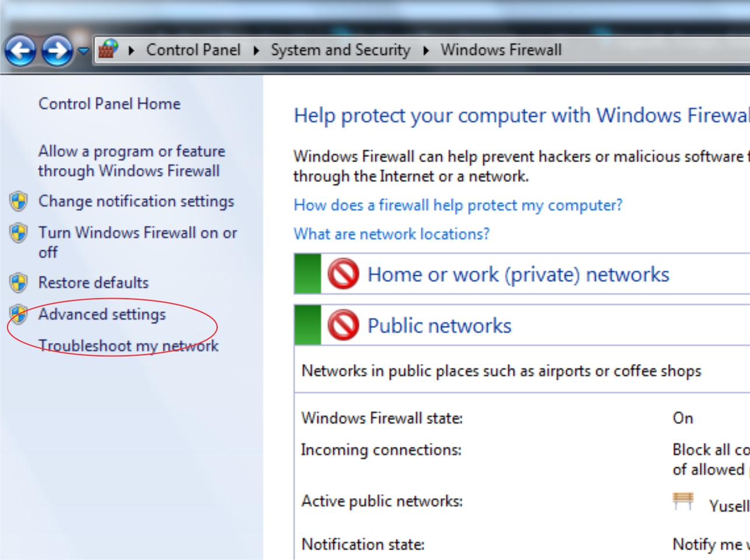Screen dimensions: 750x560
Task: Click the blue Forward arrow button
Action: [57, 51]
